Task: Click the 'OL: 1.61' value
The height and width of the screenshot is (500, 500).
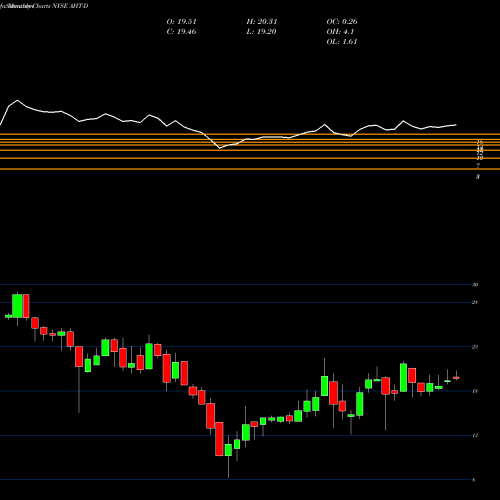Action: (342, 42)
